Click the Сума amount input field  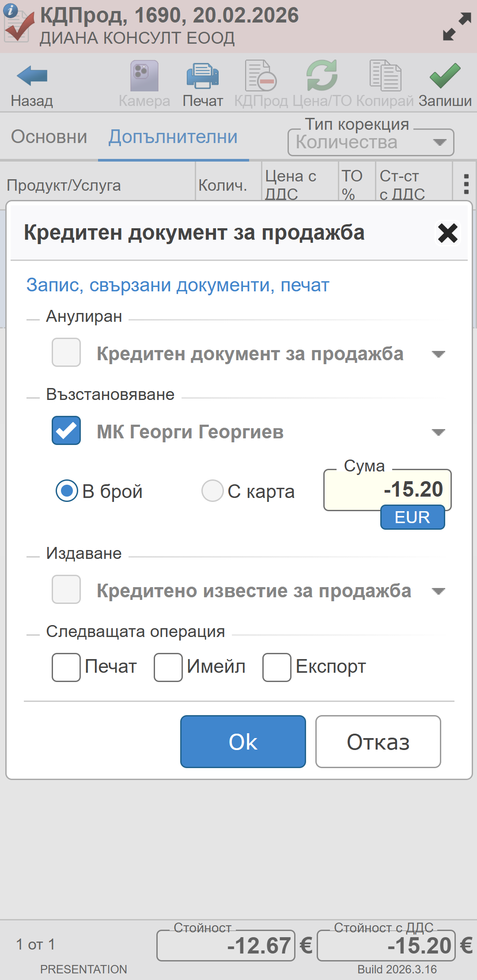point(387,490)
